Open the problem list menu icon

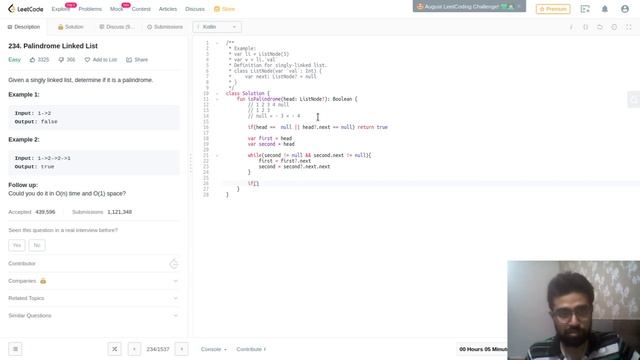coord(15,349)
